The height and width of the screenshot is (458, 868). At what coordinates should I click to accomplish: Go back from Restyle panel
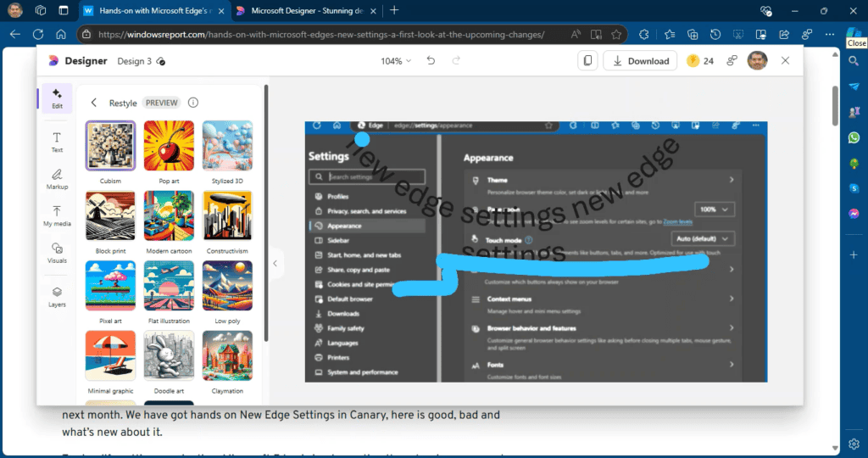(x=93, y=103)
